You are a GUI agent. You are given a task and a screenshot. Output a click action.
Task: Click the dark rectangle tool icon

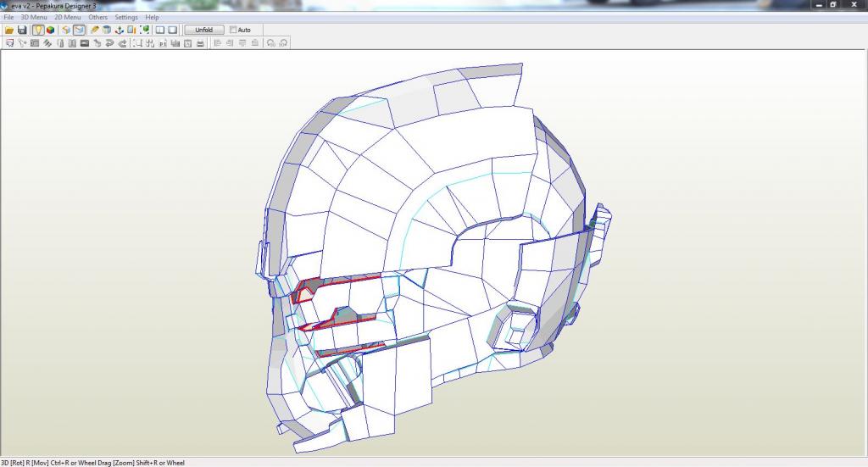84,43
